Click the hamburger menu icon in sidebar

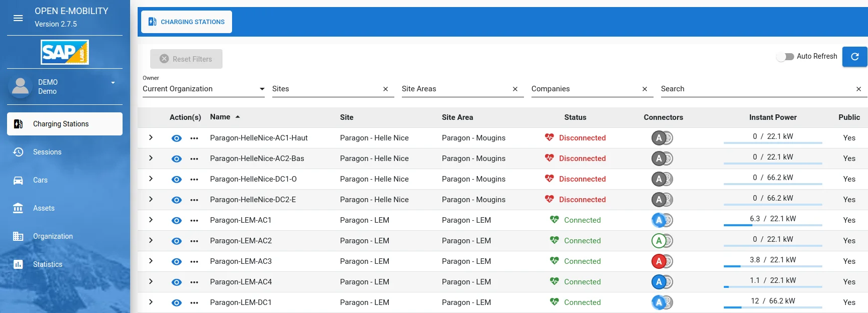click(18, 18)
